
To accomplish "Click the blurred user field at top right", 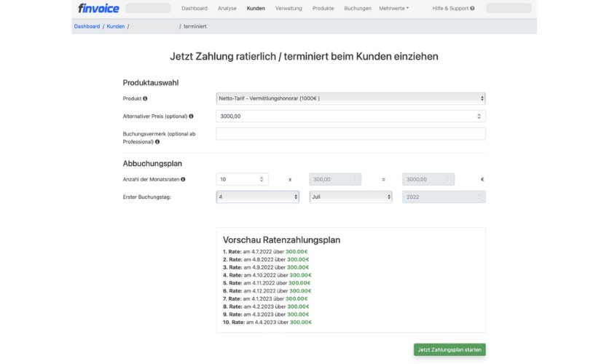I will pyautogui.click(x=508, y=8).
